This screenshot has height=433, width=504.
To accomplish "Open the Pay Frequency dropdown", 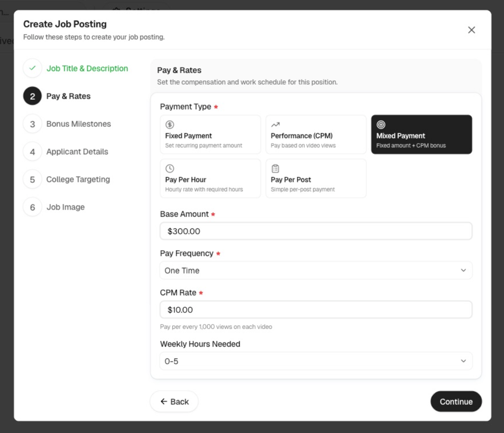I will tap(316, 270).
